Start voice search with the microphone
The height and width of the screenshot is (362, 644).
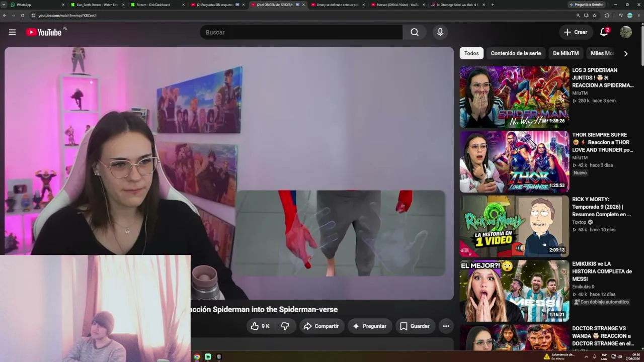click(x=440, y=32)
